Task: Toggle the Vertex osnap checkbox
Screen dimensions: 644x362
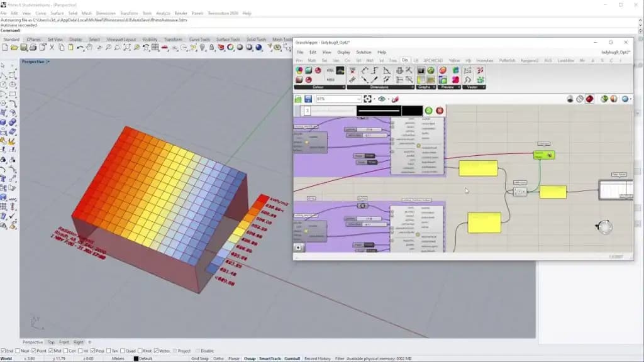Action: pos(156,351)
